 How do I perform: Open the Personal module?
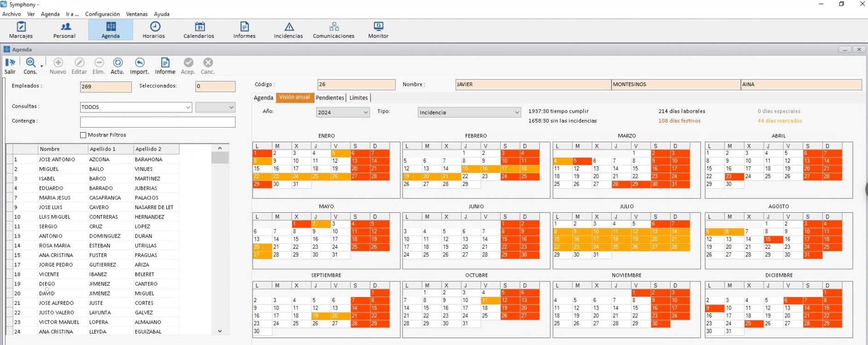(65, 30)
